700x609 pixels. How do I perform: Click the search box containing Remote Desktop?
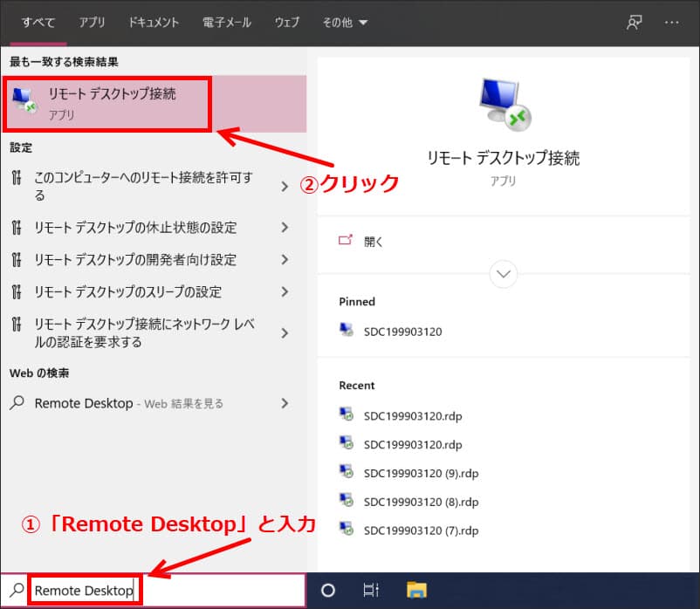166,591
